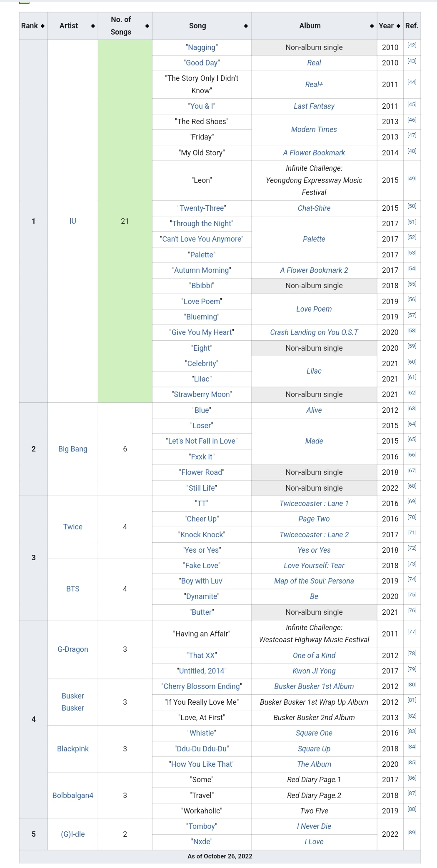437x868 pixels.
Task: Open the Crash Landing on You O.S.T link
Action: point(314,332)
